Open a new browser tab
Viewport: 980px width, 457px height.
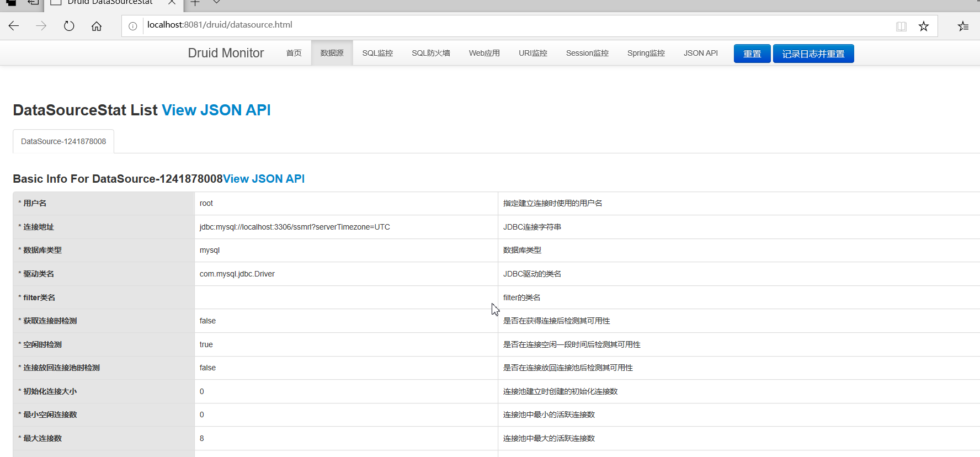(195, 3)
